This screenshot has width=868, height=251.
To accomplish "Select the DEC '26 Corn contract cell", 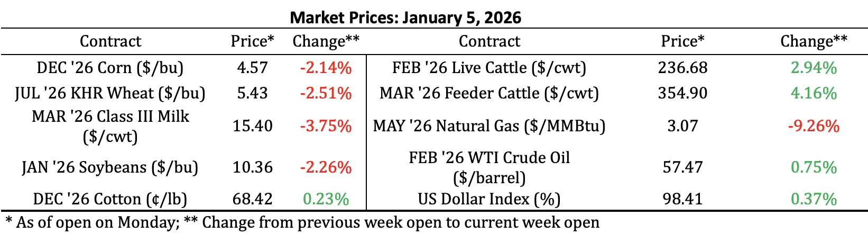I will click(x=110, y=68).
